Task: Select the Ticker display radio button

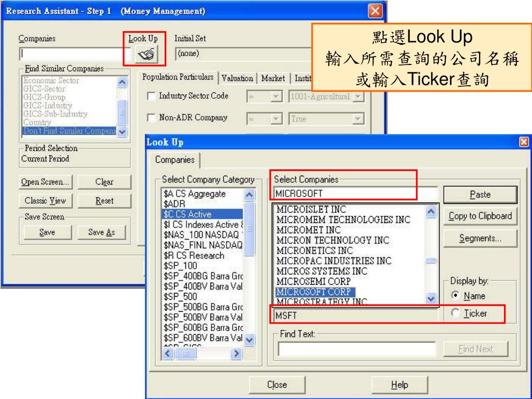Action: click(x=455, y=312)
